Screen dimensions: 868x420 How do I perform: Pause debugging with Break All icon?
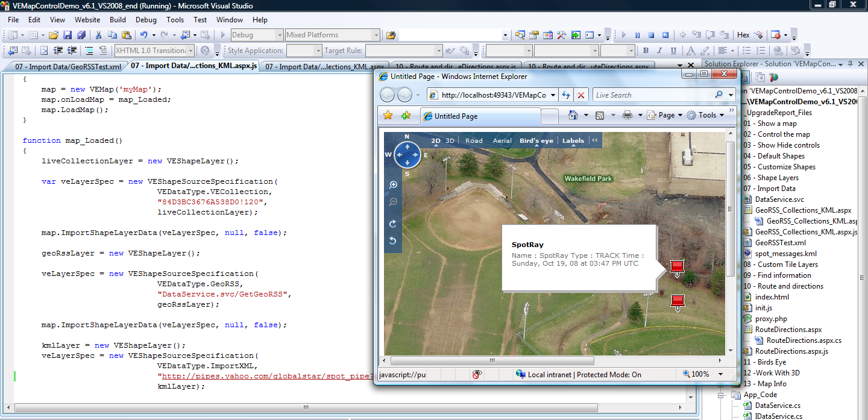click(x=637, y=35)
